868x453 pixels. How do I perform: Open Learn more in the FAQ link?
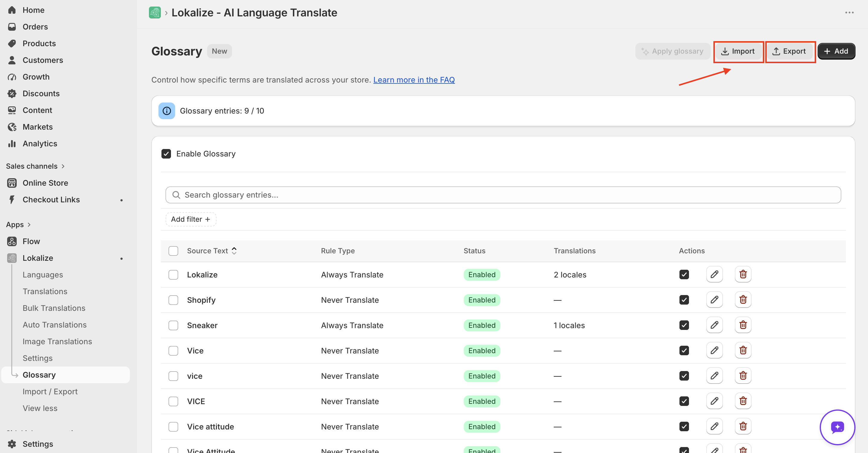[414, 80]
